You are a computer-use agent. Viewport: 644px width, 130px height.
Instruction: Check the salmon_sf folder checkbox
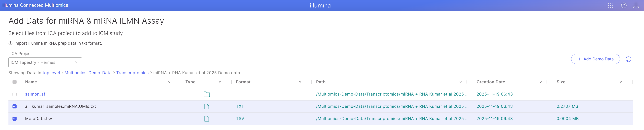[15, 94]
